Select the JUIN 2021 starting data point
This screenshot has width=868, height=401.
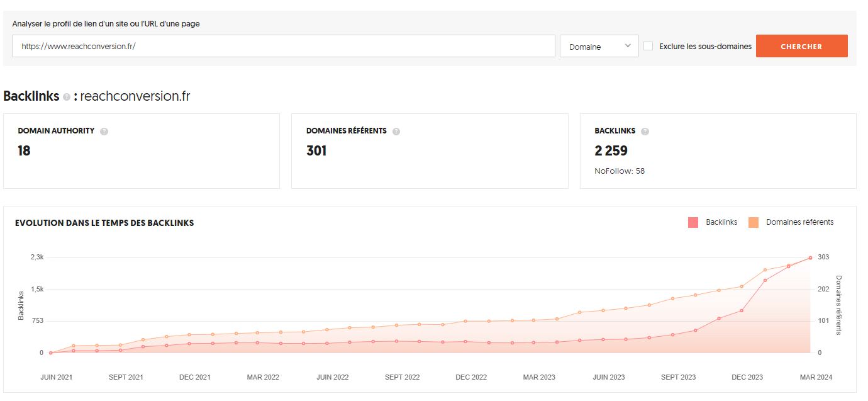pos(50,353)
